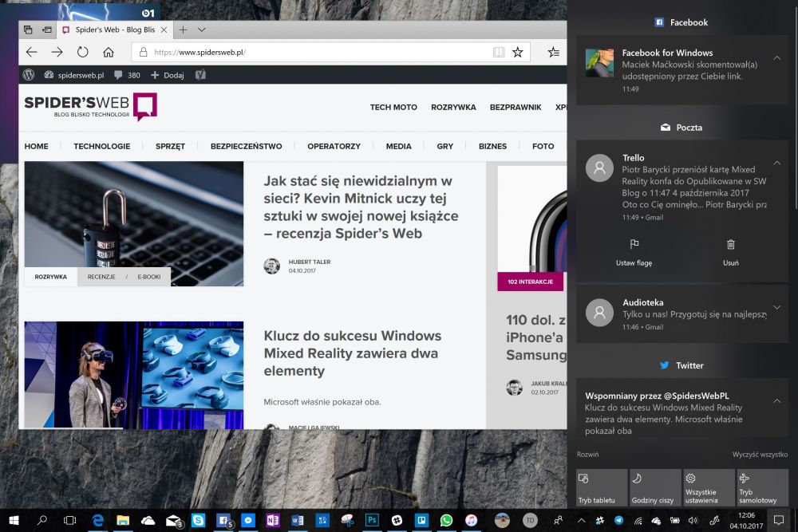Click Dodaj in the admin bar
Screen dimensions: 798x532
[168, 75]
